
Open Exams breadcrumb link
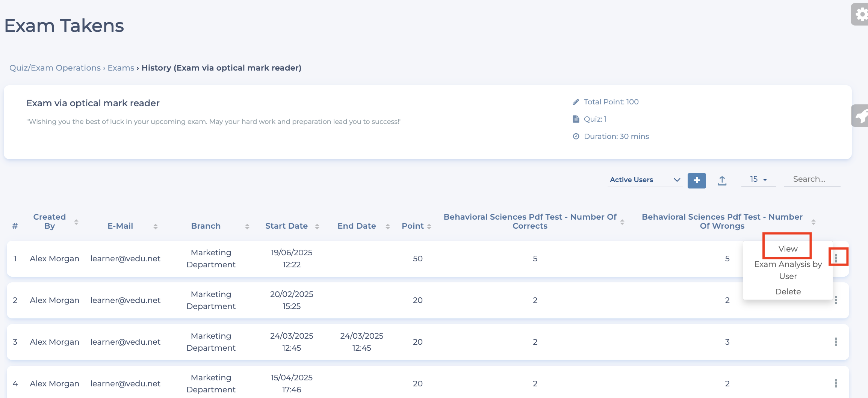(x=121, y=68)
